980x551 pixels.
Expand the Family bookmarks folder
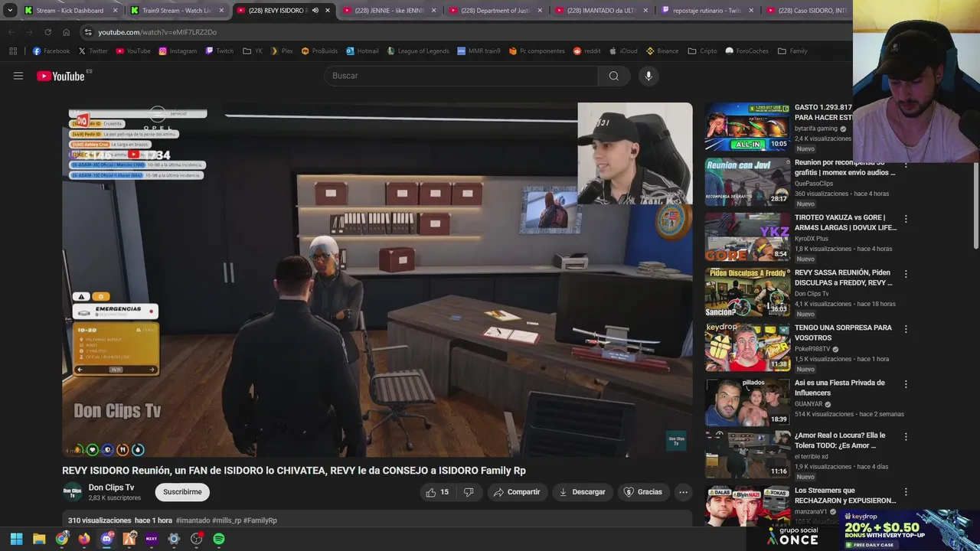792,51
